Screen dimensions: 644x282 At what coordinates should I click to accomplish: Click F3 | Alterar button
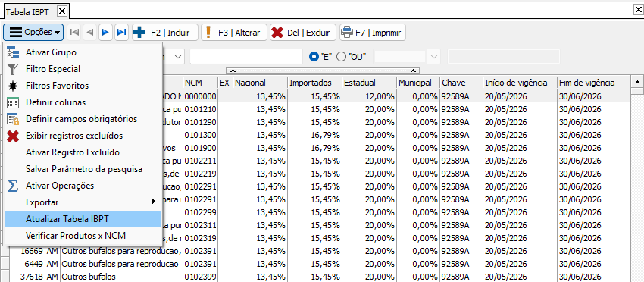(x=234, y=32)
